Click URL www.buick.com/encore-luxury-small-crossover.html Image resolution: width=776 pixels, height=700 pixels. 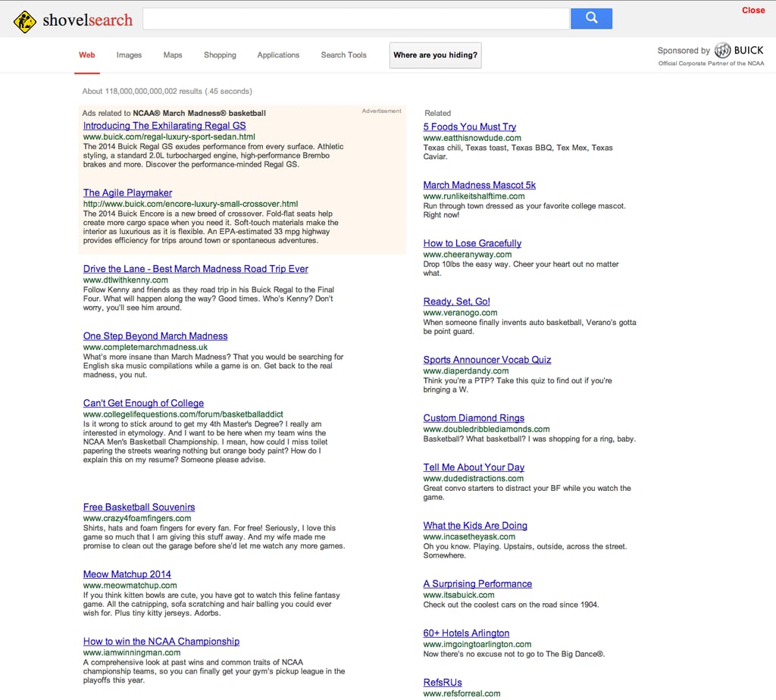pyautogui.click(x=190, y=204)
